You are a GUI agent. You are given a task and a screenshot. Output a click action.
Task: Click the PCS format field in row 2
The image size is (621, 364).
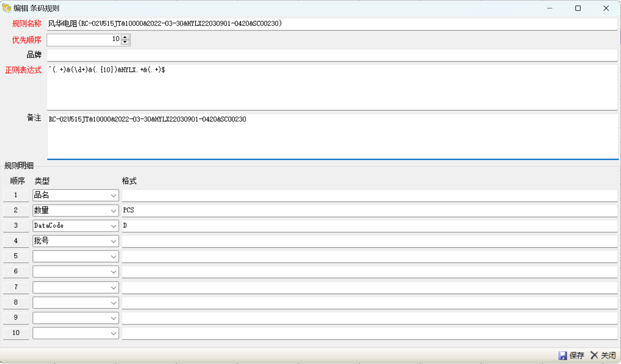click(x=369, y=210)
